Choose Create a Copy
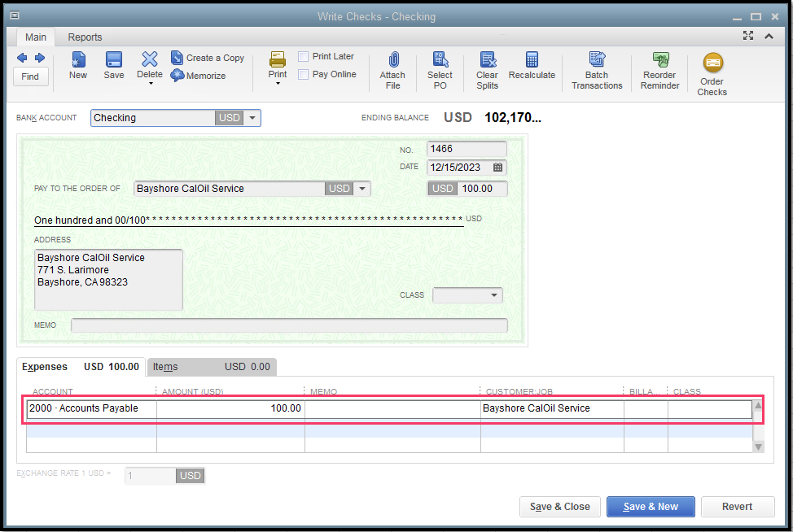 click(208, 58)
